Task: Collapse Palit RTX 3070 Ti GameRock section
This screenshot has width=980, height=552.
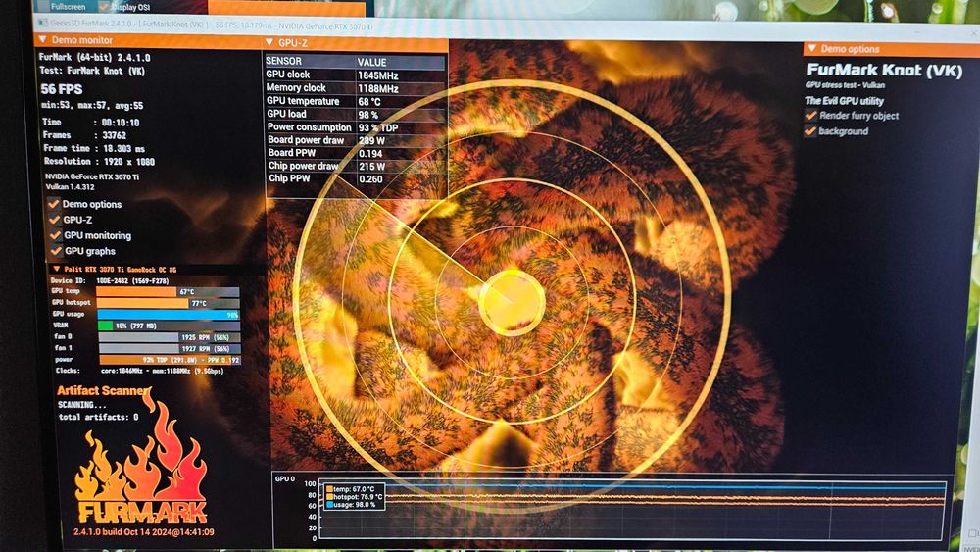Action: coord(57,269)
